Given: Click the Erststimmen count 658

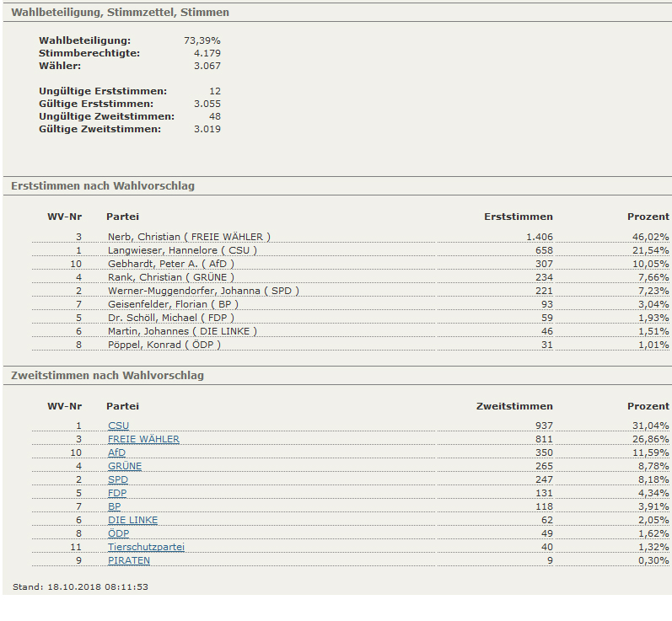Looking at the screenshot, I should tap(545, 250).
